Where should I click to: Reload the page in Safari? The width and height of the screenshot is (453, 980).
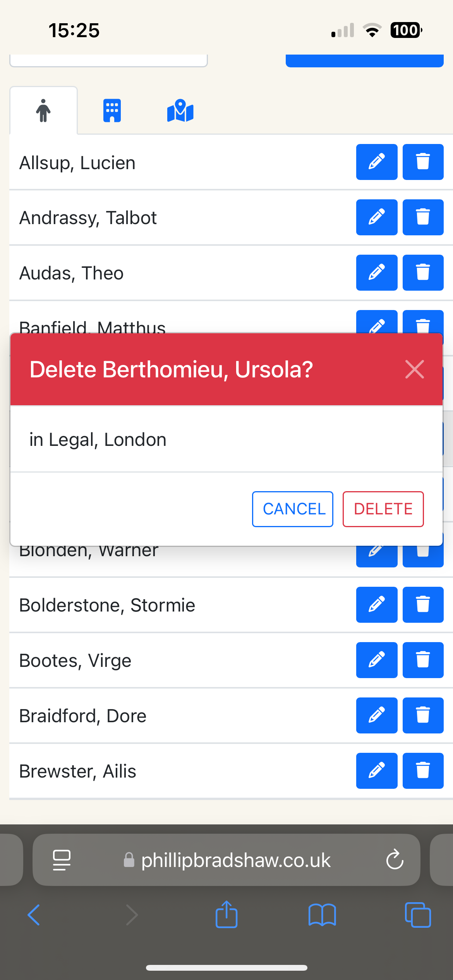395,860
